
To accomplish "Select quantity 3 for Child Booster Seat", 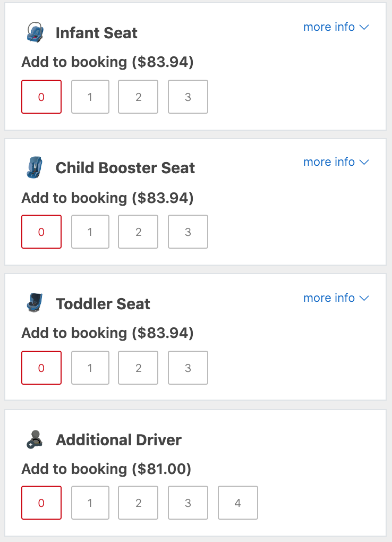I will (188, 232).
